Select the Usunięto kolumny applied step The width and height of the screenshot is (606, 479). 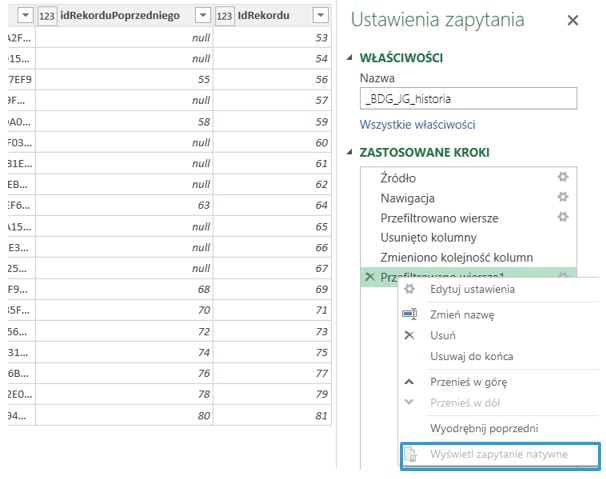point(428,237)
